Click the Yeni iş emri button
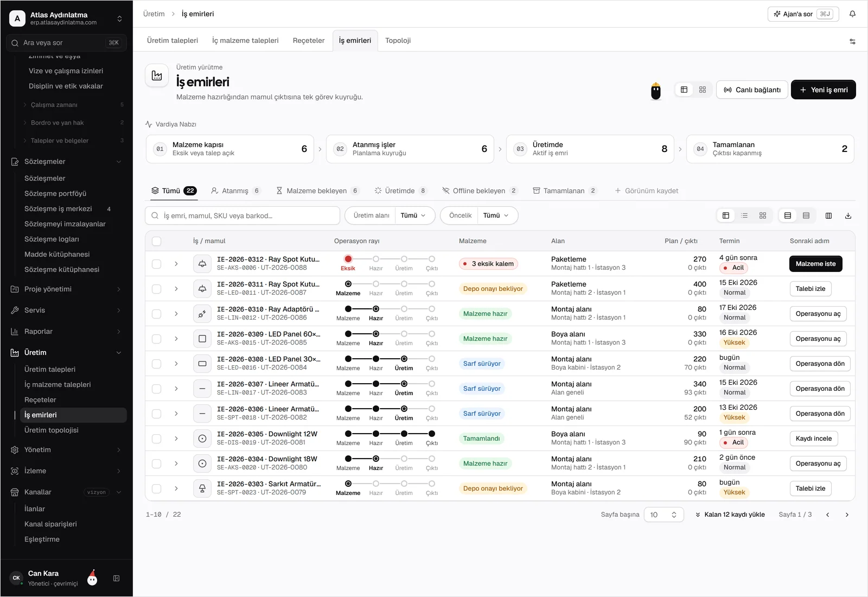This screenshot has width=868, height=597. click(x=824, y=90)
